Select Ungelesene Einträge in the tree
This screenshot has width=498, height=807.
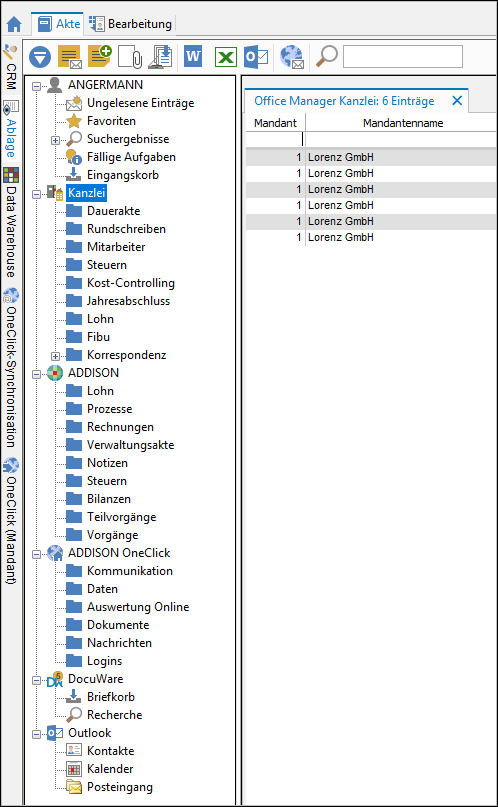tap(140, 103)
